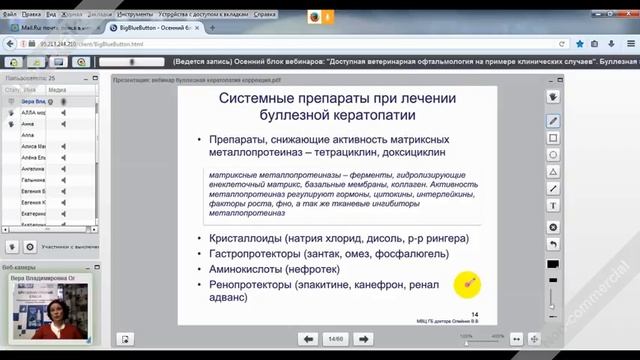
Task: Toggle Алиса user's speaker icon
Action: 64,146
